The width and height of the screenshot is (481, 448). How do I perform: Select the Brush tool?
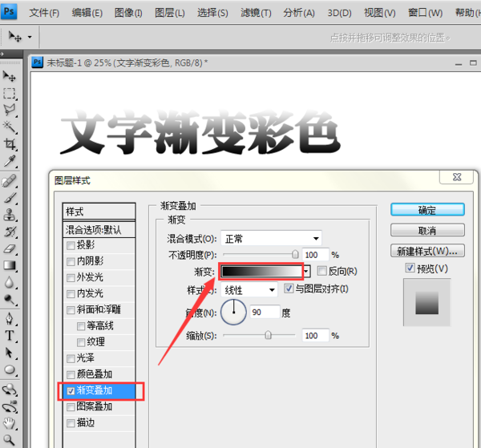click(9, 198)
